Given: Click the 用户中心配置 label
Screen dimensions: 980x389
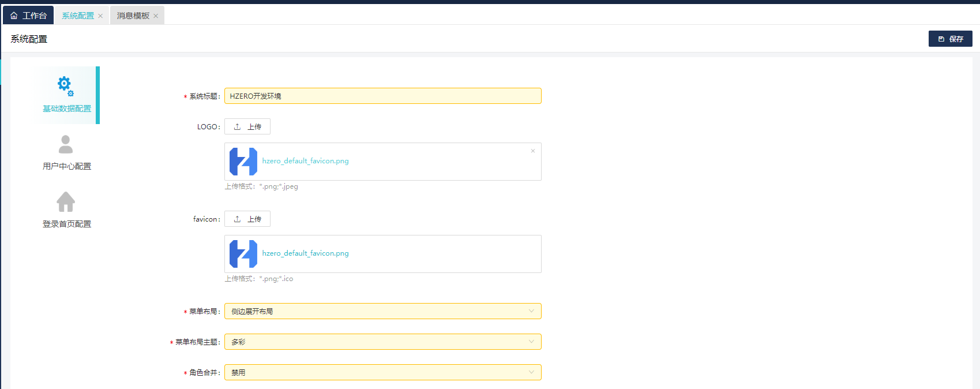Looking at the screenshot, I should pyautogui.click(x=67, y=166).
